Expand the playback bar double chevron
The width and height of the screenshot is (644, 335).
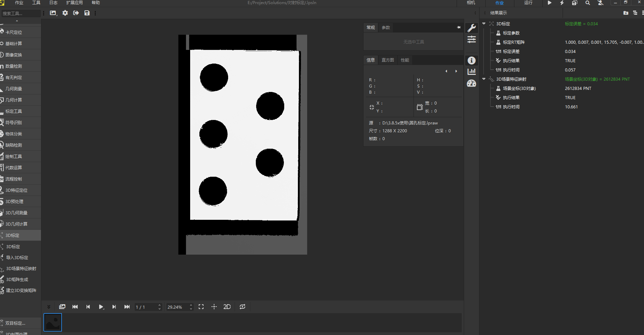[x=49, y=307]
